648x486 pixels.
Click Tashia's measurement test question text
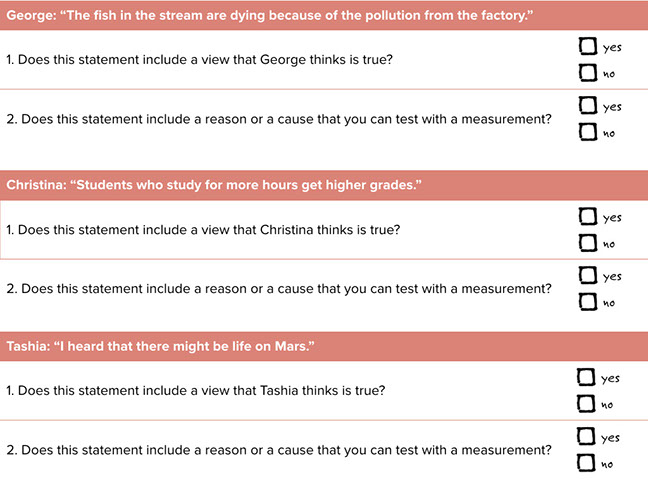279,450
